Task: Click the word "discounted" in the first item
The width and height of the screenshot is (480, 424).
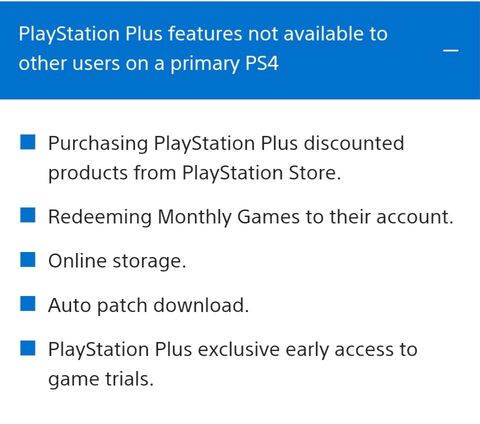Action: tap(354, 143)
